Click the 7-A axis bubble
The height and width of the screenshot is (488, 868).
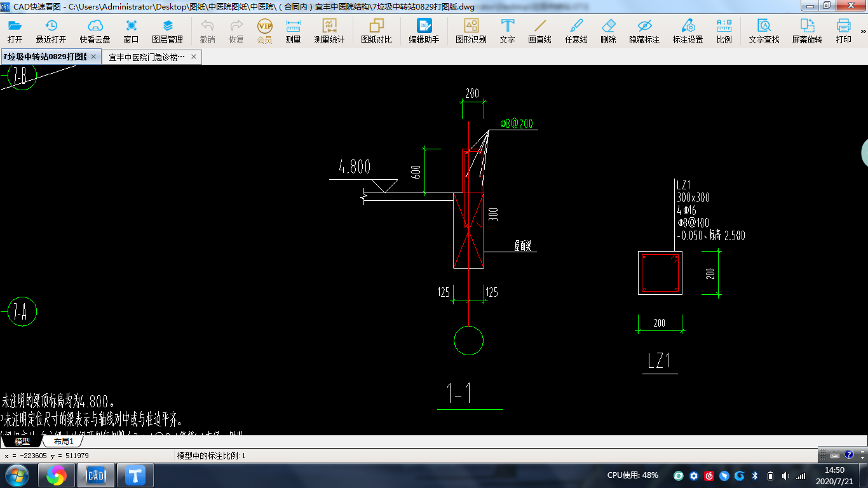pyautogui.click(x=21, y=312)
